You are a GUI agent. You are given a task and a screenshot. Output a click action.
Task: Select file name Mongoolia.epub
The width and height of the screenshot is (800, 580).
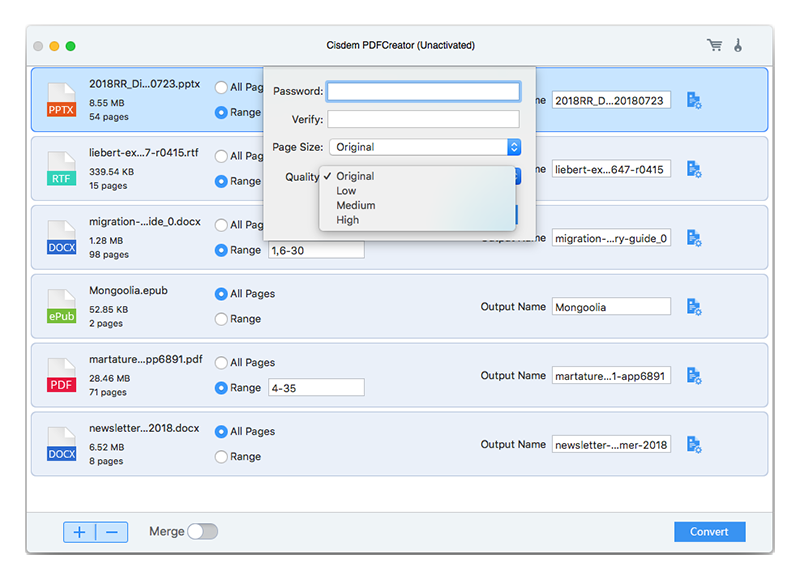[128, 290]
